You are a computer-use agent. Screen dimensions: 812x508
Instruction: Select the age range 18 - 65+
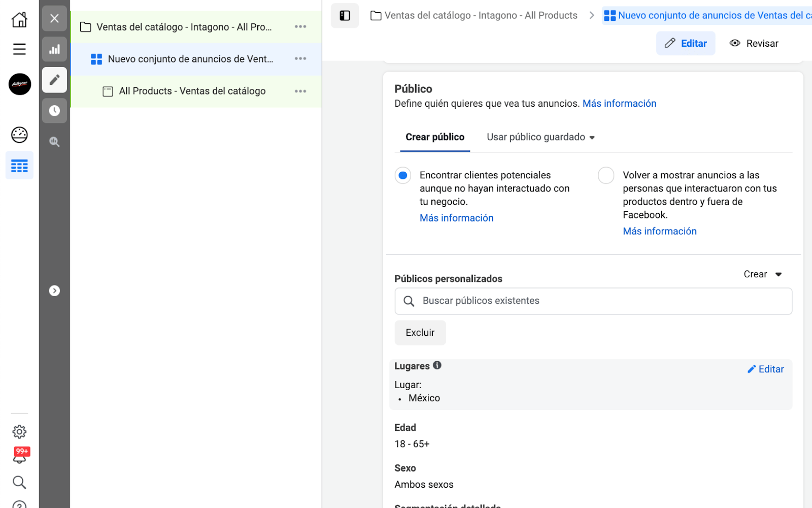(412, 444)
